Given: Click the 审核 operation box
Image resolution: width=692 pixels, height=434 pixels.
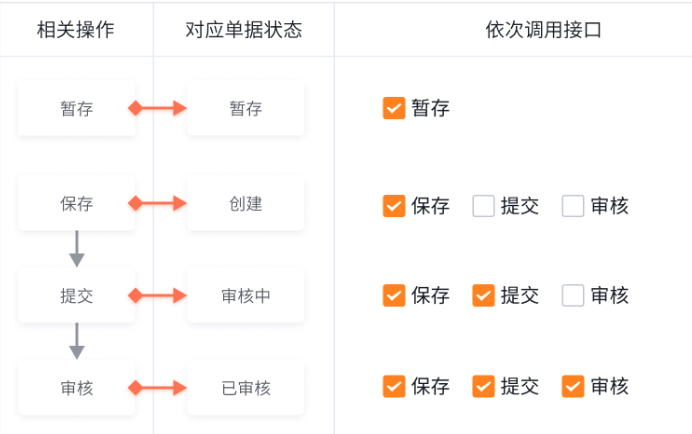Looking at the screenshot, I should (x=76, y=388).
